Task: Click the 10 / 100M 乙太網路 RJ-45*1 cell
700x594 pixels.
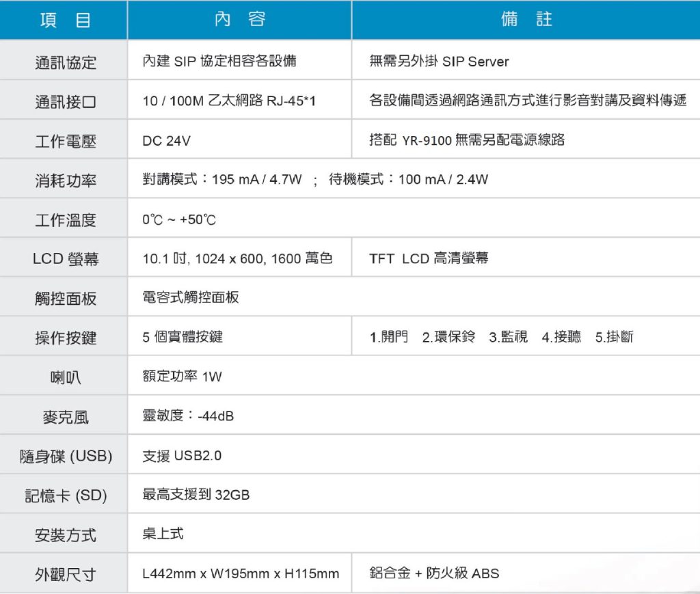Action: 229,102
